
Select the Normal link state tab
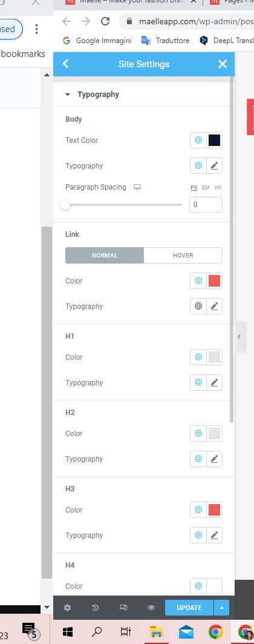point(105,256)
